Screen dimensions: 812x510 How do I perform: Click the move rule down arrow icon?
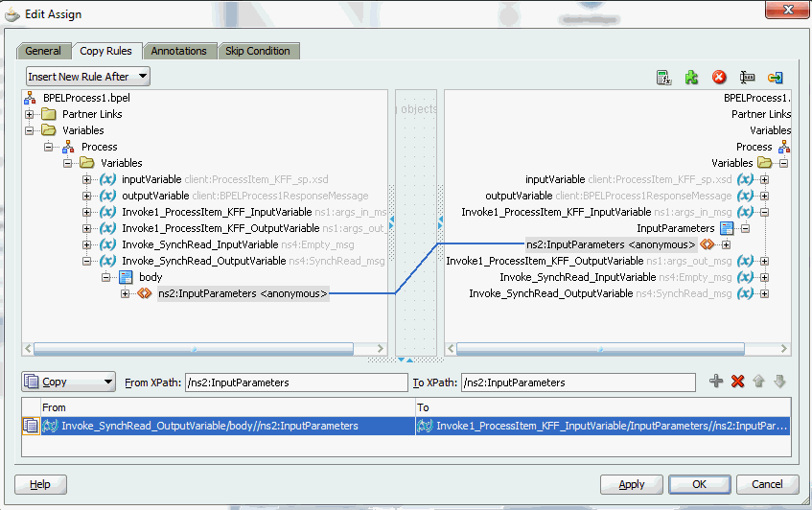point(780,382)
